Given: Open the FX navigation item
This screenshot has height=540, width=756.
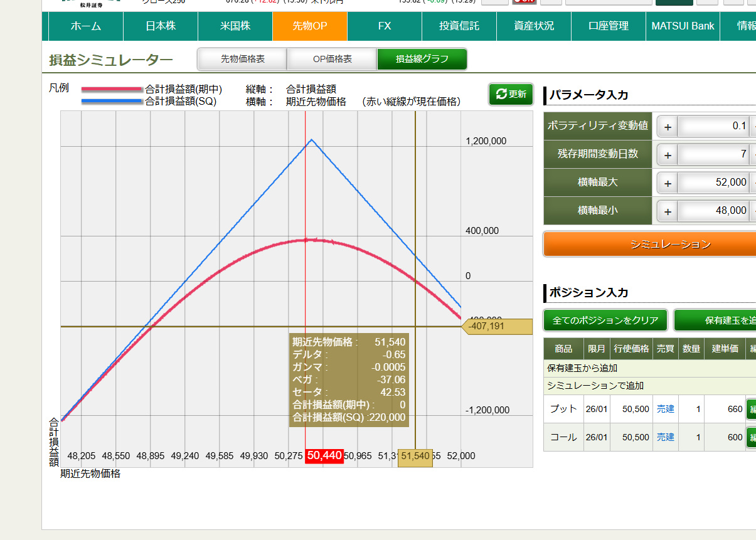Looking at the screenshot, I should 385,26.
